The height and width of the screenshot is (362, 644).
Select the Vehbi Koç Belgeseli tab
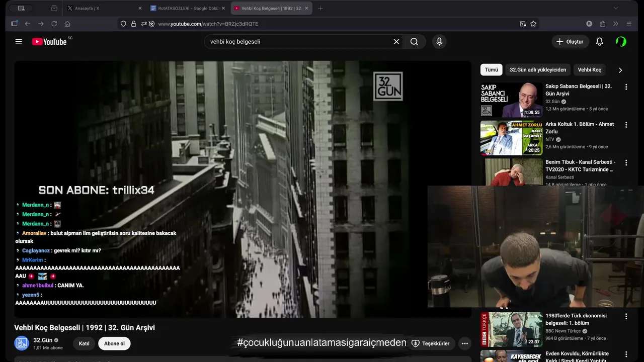point(271,8)
